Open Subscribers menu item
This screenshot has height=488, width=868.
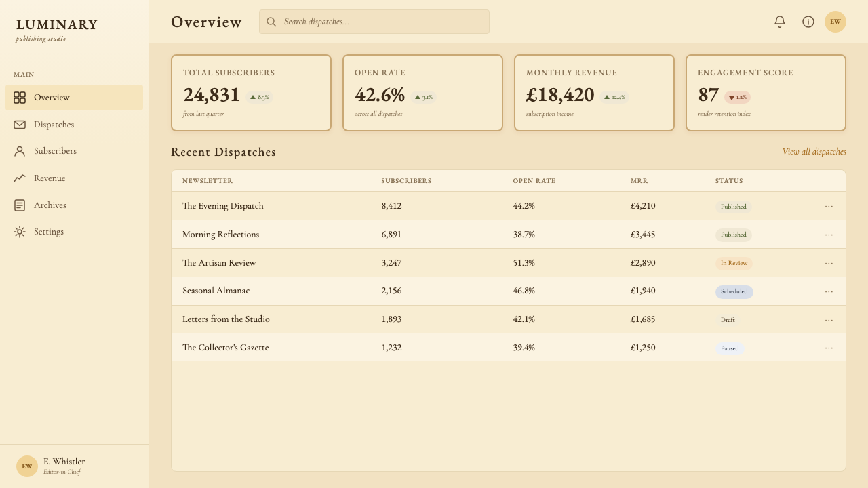[x=75, y=151]
